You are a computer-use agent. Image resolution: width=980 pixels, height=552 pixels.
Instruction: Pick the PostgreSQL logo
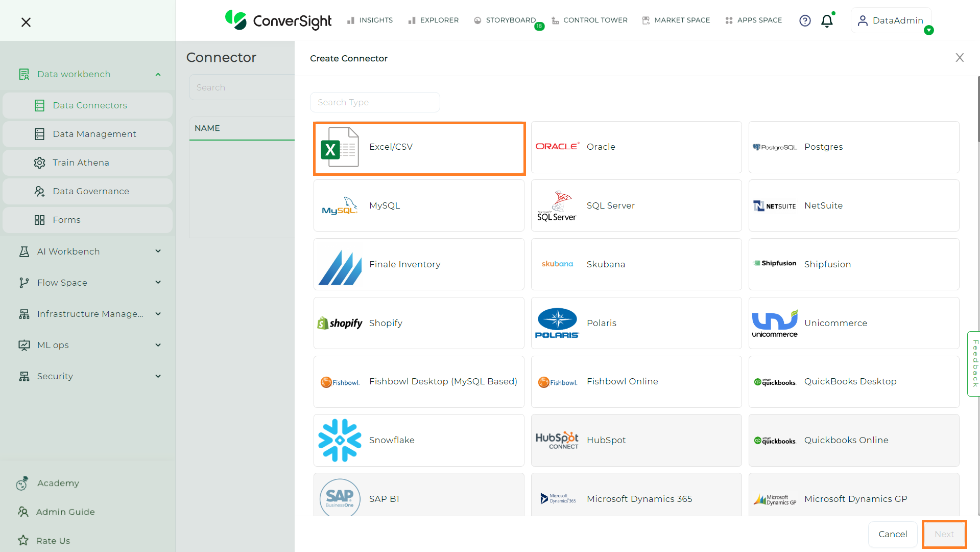pos(775,147)
